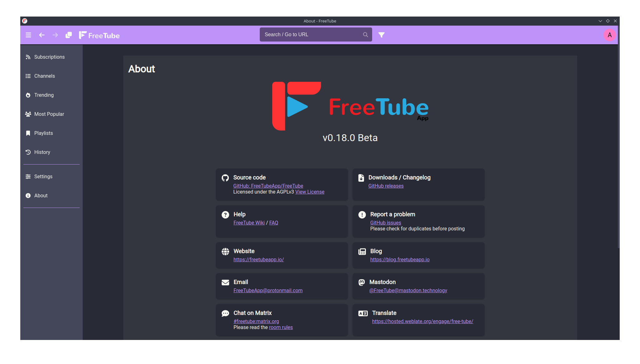Open the search filters funnel icon
640x364 pixels.
tap(382, 35)
